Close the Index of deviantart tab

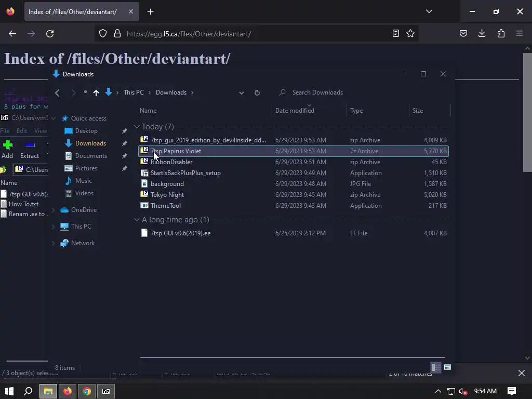coord(131,11)
